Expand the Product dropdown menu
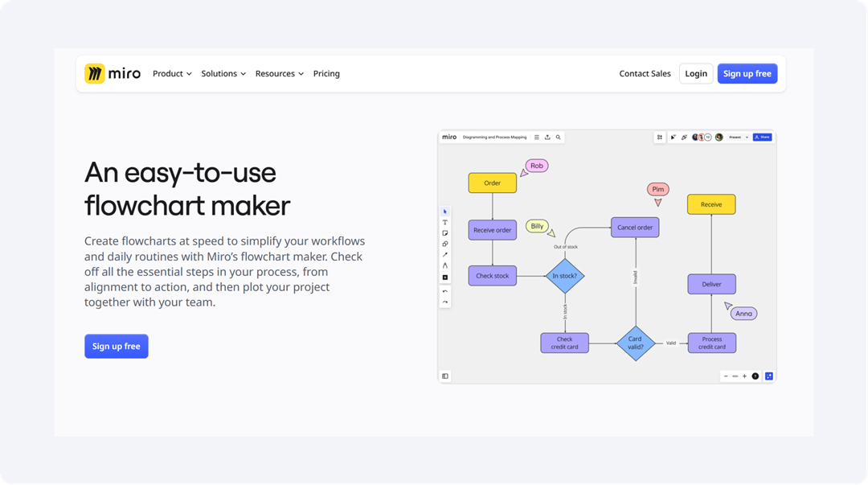Screen dimensions: 868x485 tap(172, 74)
